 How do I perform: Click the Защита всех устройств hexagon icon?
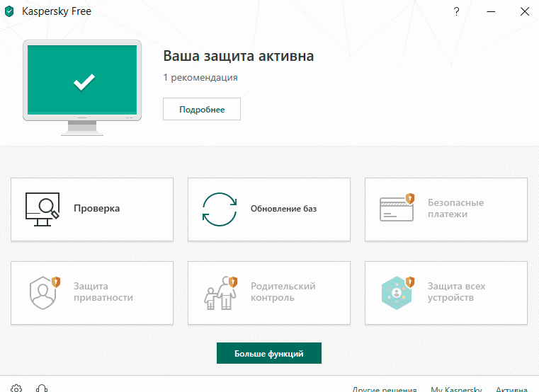click(x=398, y=293)
